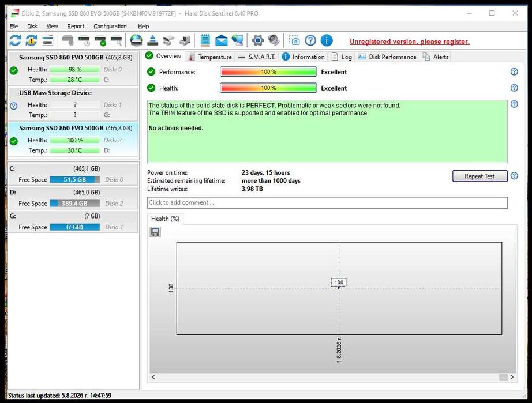Switch to the Disk Performance tab
The image size is (532, 403).
pos(387,57)
